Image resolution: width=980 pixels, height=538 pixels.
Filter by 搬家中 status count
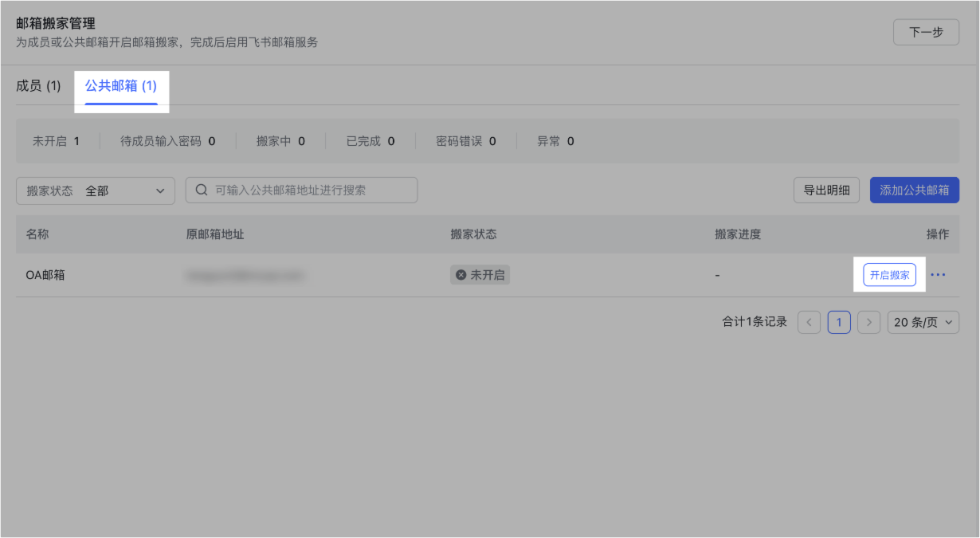(280, 141)
